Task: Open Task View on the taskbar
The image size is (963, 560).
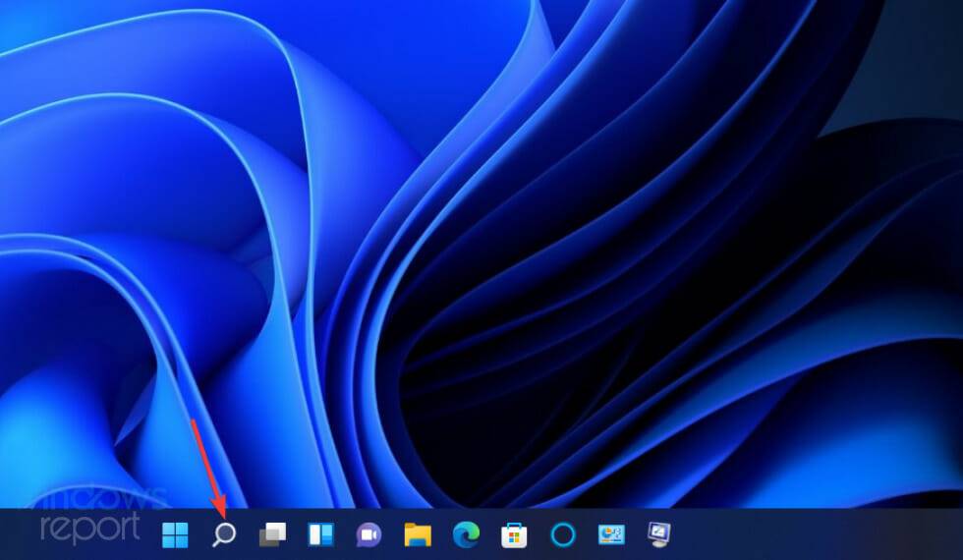Action: [x=273, y=534]
